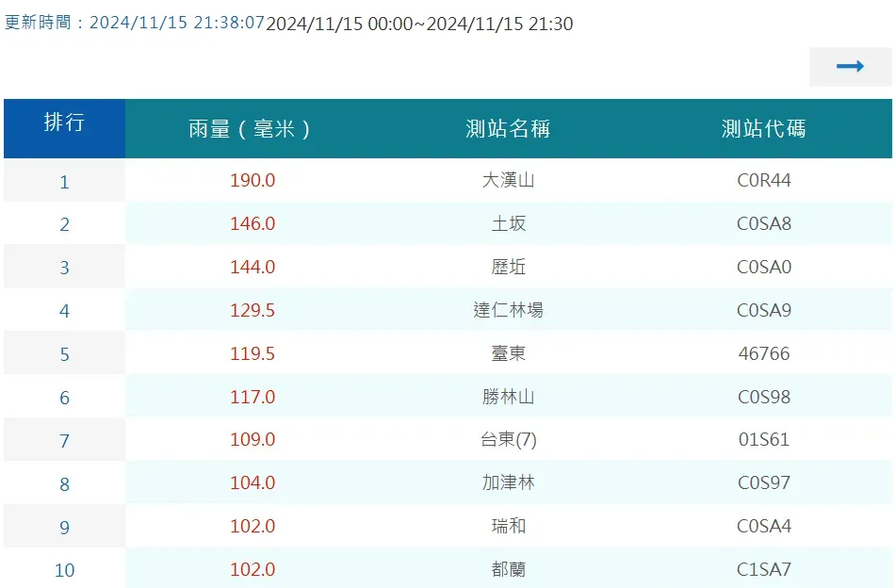Click station code C0R44
896x588 pixels.
[764, 181]
